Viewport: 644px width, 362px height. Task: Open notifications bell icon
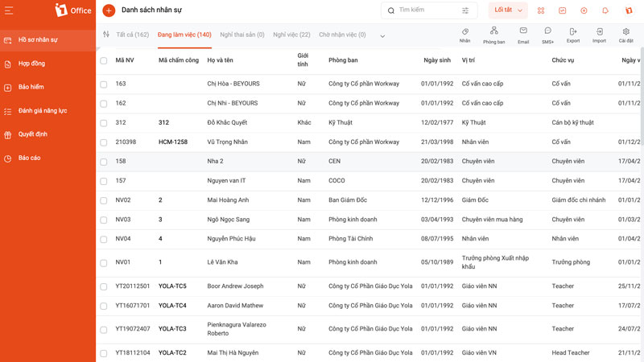point(605,10)
